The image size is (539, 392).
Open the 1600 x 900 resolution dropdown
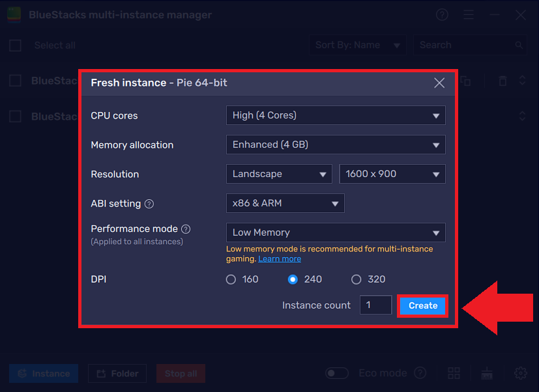tap(392, 174)
